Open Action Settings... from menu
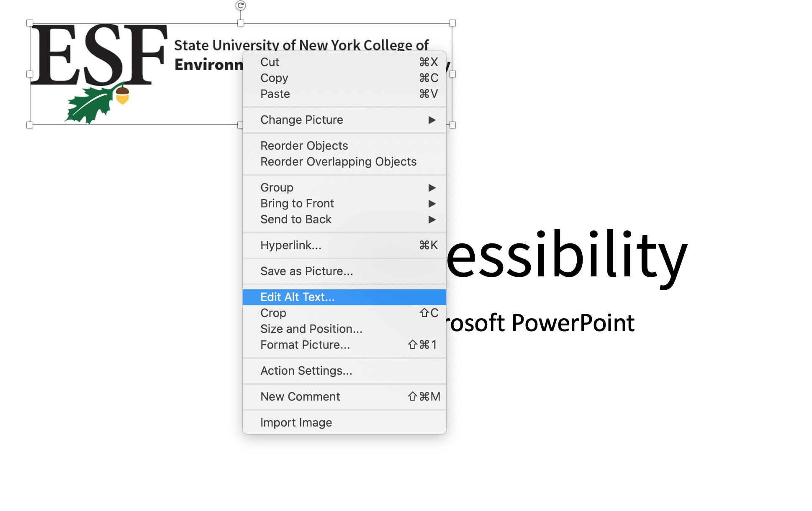 click(344, 370)
